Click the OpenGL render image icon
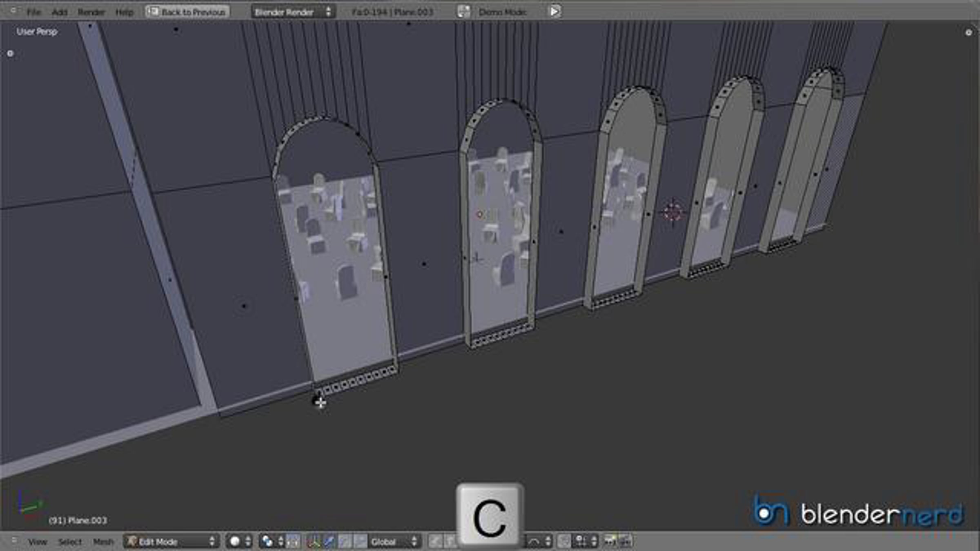Screen dimensions: 980x551 610,542
